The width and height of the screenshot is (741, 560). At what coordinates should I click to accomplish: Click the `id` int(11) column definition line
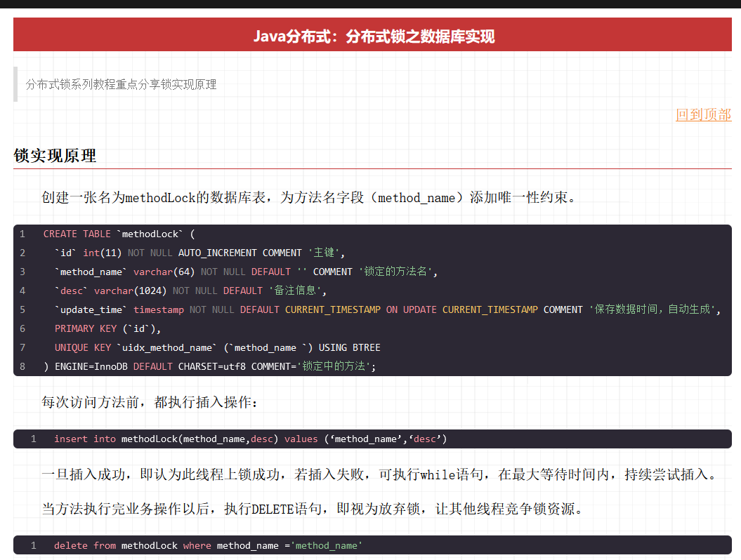click(199, 253)
